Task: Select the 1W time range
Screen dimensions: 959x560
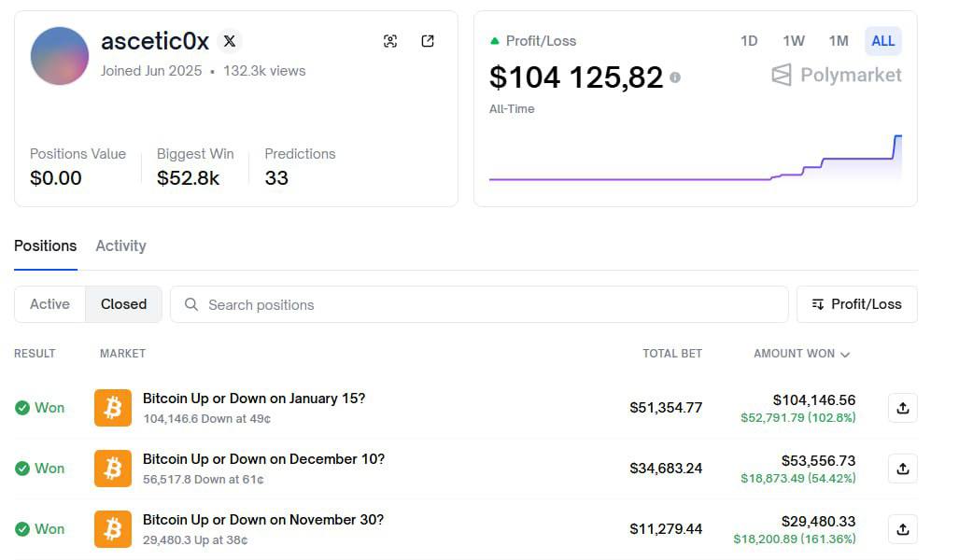Action: 794,41
